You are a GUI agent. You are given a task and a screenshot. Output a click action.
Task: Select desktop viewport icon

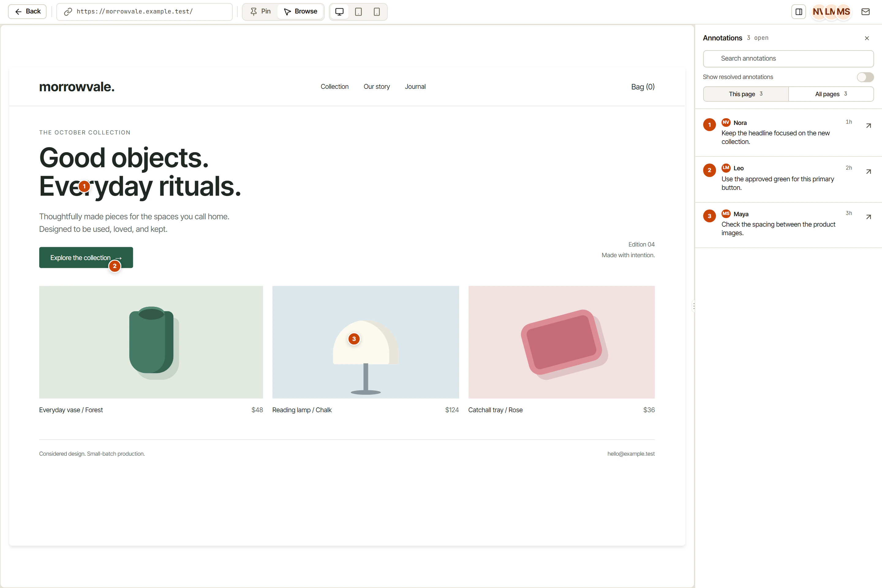[339, 12]
